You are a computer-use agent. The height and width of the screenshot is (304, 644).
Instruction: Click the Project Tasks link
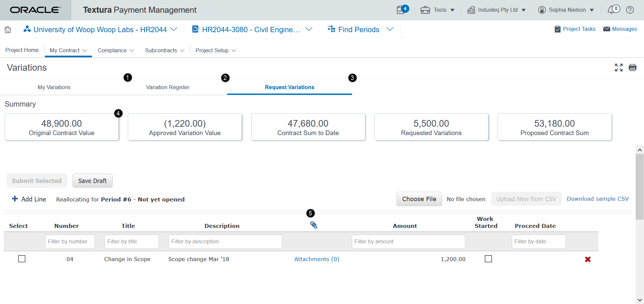click(579, 29)
